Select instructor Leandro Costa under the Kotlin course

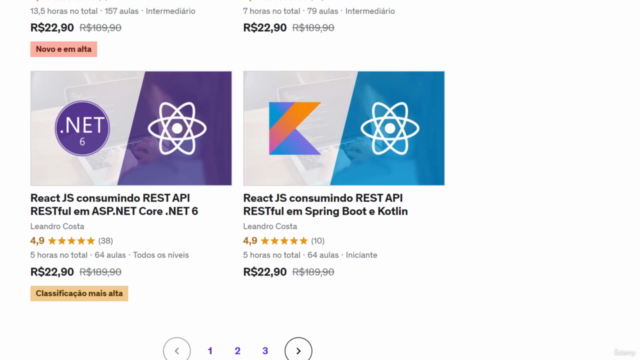[270, 226]
